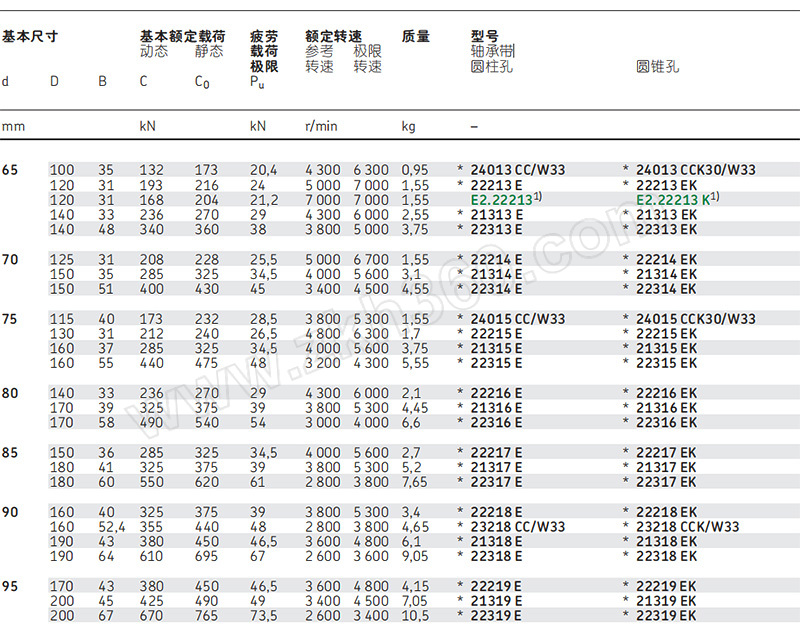
Task: Click cylindrical bore model 22218 E
Action: click(x=496, y=513)
